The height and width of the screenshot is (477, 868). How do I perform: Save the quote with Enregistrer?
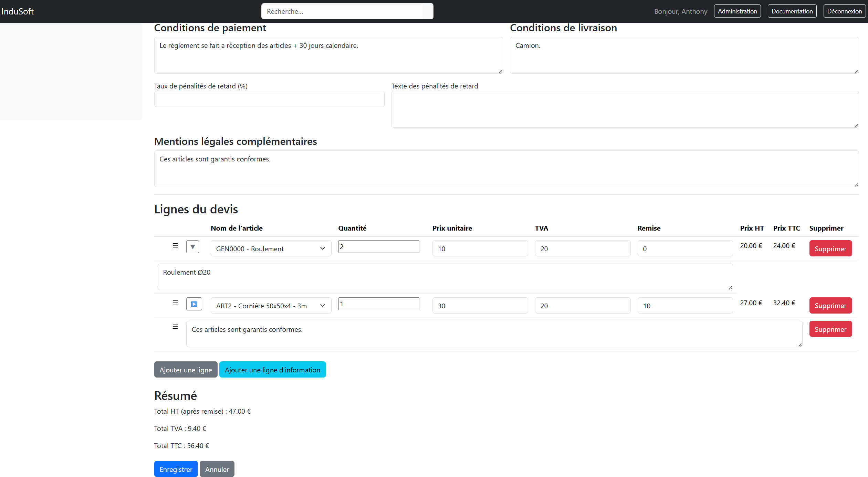176,469
